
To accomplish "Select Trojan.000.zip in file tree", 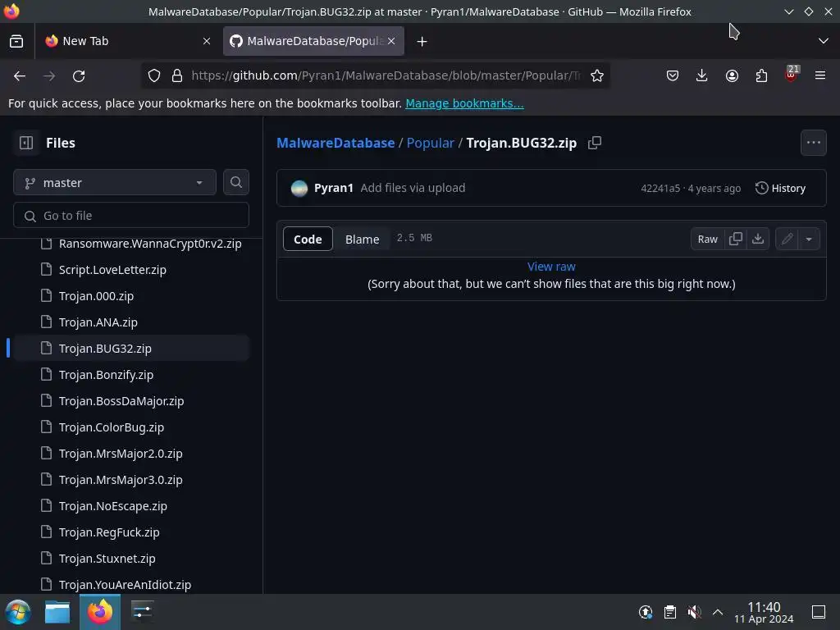I will 131,295.
